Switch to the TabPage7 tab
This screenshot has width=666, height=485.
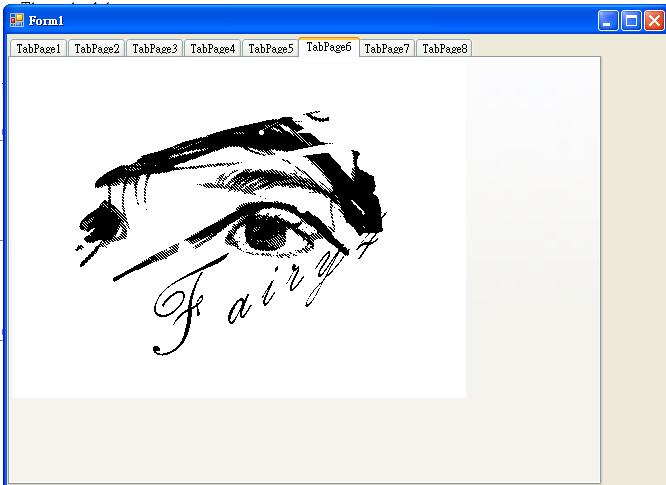point(387,48)
